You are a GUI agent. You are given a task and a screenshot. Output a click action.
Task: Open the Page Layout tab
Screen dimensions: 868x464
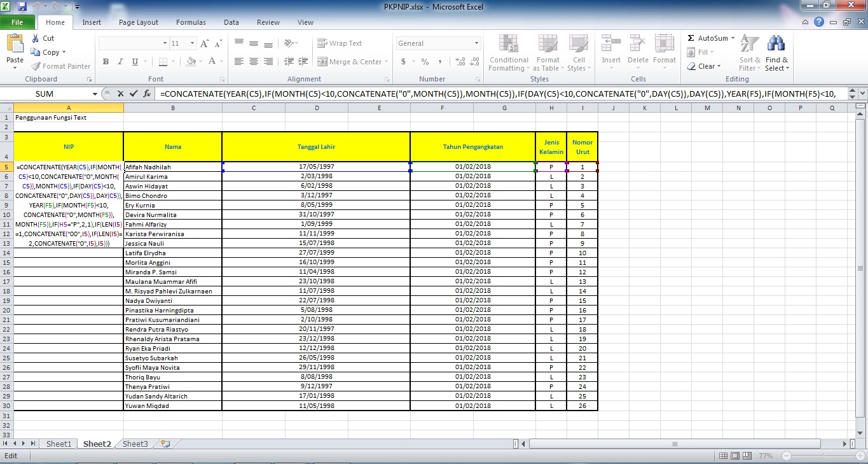click(138, 22)
